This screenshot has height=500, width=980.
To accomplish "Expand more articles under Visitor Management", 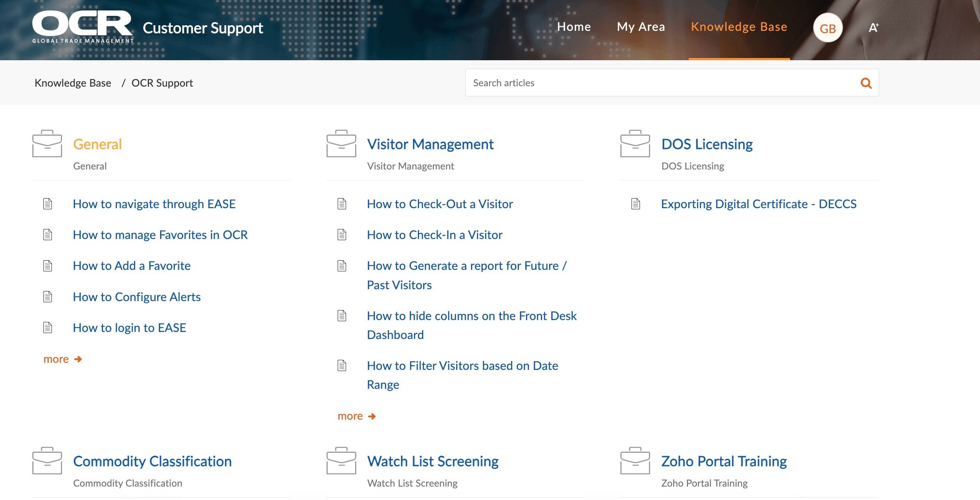I will (357, 416).
